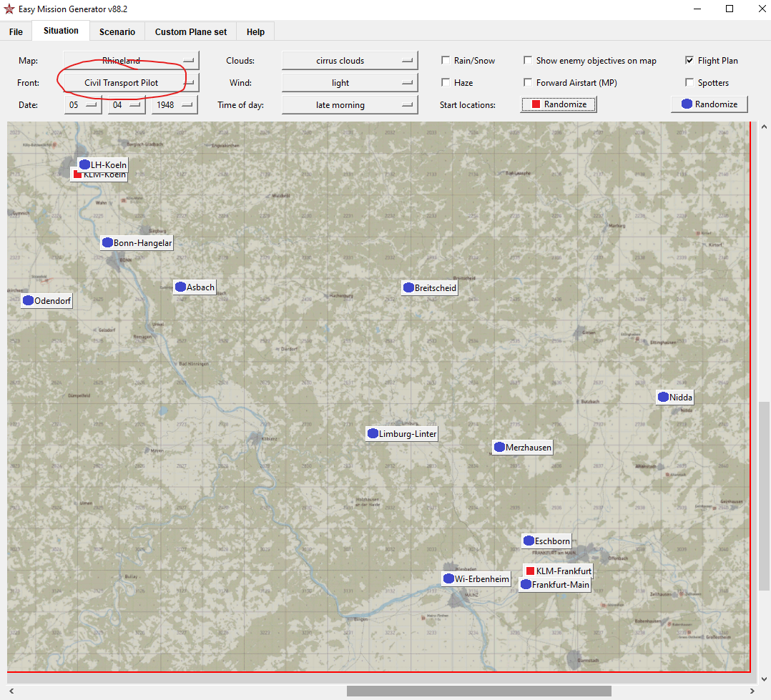Toggle the Haze checkbox
Screen dimensions: 771x700
(446, 82)
